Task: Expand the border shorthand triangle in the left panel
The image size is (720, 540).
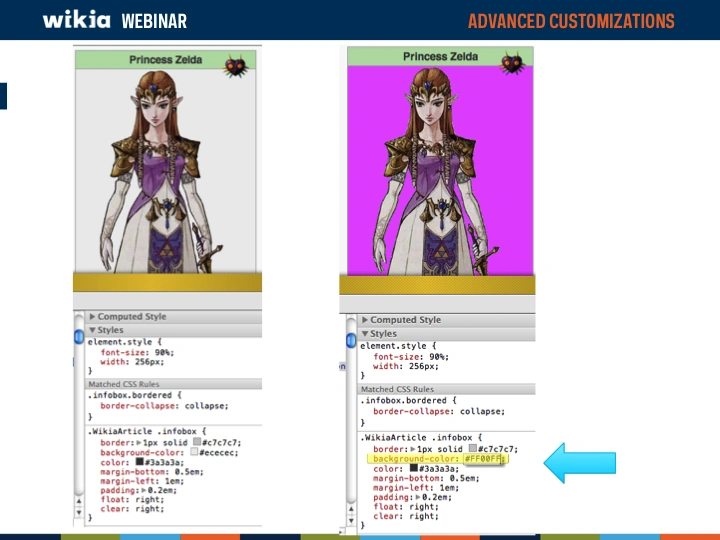Action: point(137,442)
